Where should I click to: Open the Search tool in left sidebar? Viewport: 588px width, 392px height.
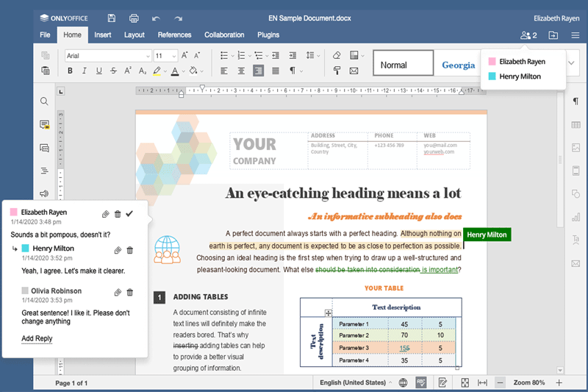[x=45, y=101]
